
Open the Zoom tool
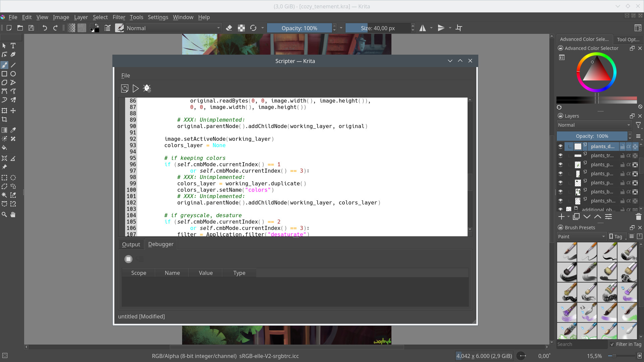pyautogui.click(x=4, y=215)
